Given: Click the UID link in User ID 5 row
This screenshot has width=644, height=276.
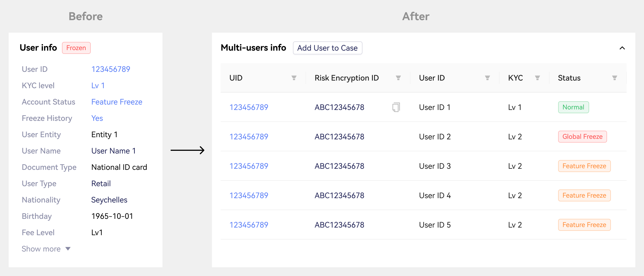Looking at the screenshot, I should pyautogui.click(x=249, y=225).
